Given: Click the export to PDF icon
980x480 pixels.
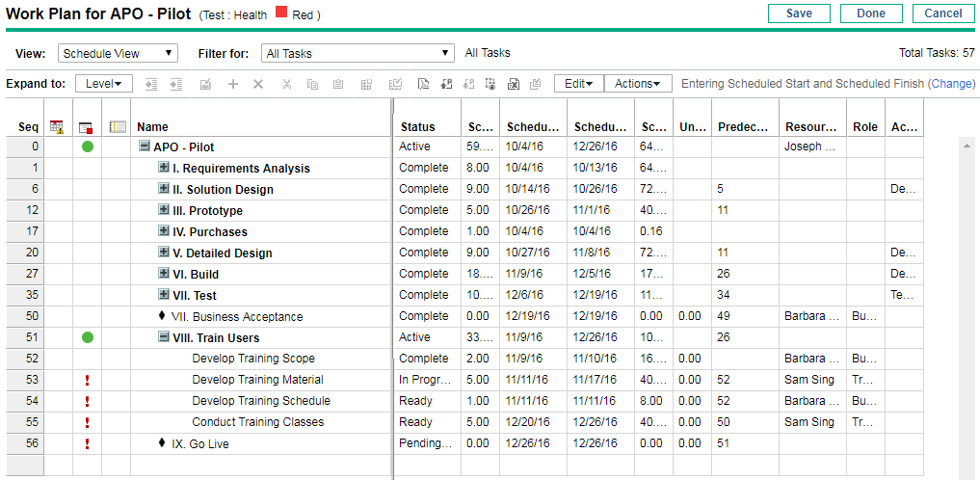Looking at the screenshot, I should (423, 84).
